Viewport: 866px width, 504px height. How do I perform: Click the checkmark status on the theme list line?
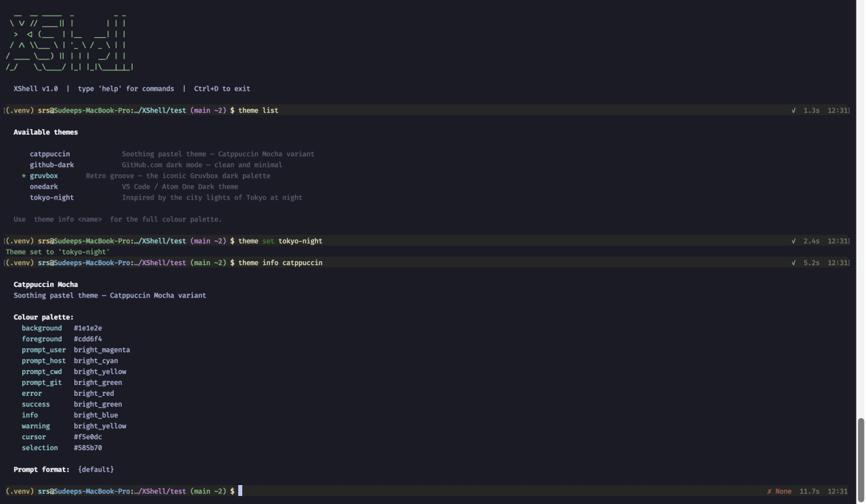[794, 110]
